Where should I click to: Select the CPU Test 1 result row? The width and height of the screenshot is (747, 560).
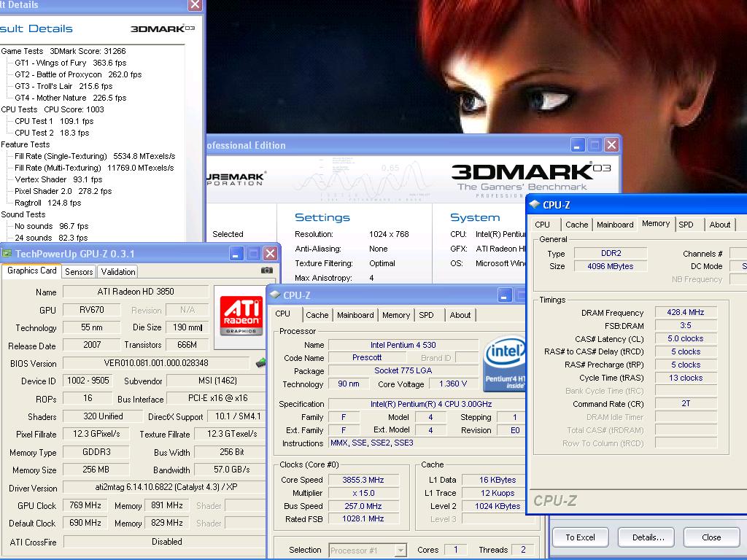54,121
